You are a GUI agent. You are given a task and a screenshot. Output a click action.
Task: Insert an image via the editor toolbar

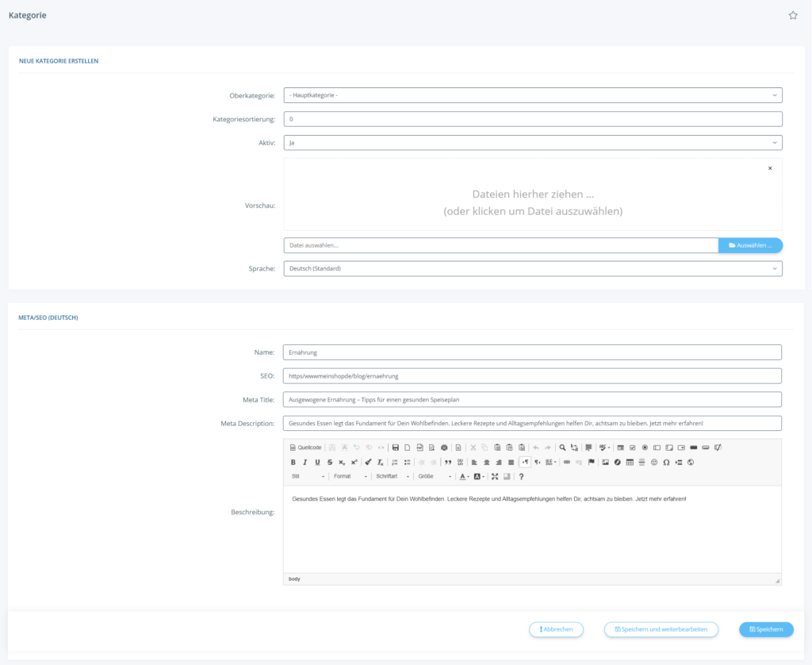[x=605, y=462]
